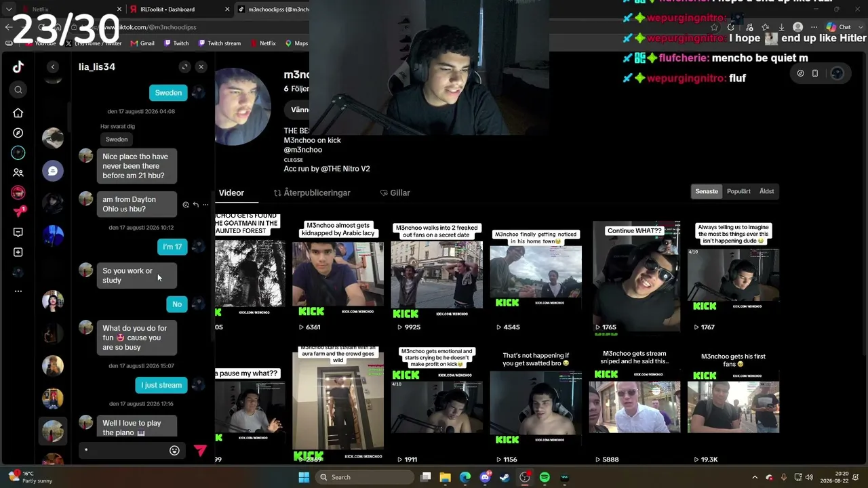Switch to the Videor tab

pos(231,193)
